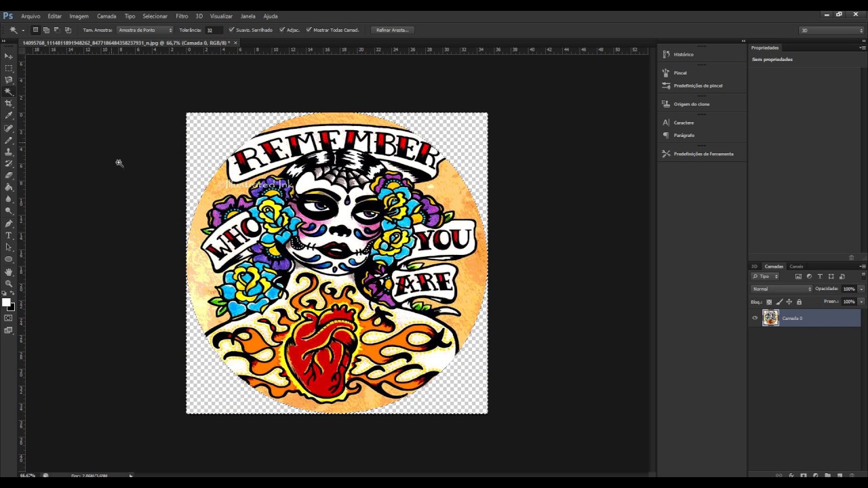Image resolution: width=868 pixels, height=488 pixels.
Task: Open the Preen. fill dropdown arrow
Action: (861, 302)
